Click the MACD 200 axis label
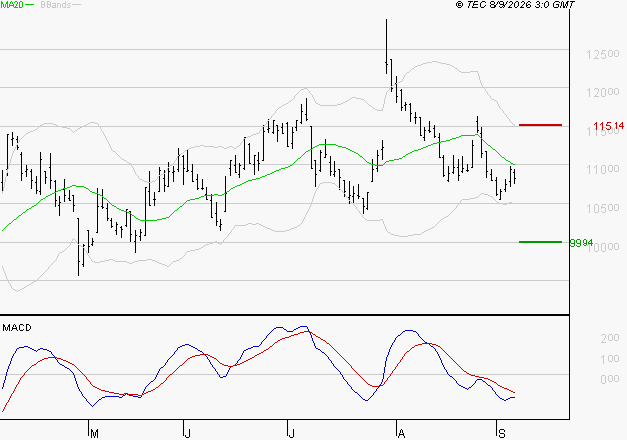The width and height of the screenshot is (627, 440). (x=610, y=338)
